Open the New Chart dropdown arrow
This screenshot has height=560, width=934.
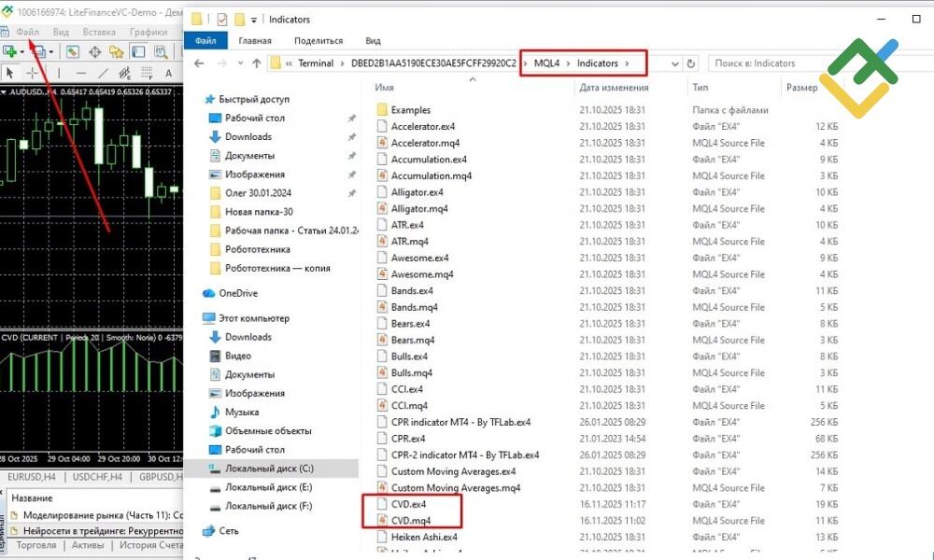click(22, 51)
